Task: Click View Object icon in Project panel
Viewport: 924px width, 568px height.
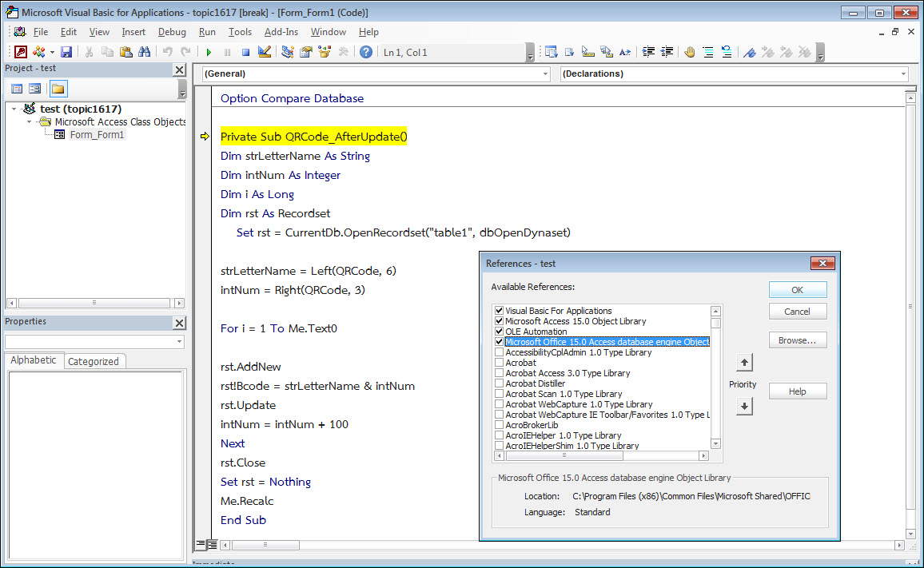Action: pos(34,89)
